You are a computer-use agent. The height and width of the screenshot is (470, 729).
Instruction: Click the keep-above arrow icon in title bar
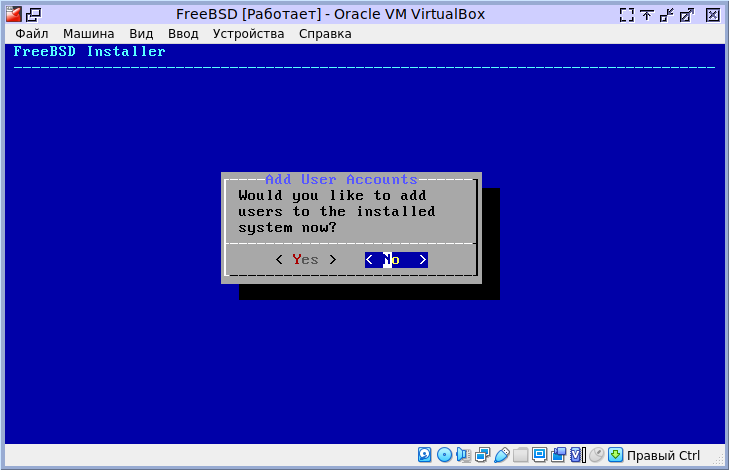pyautogui.click(x=647, y=15)
